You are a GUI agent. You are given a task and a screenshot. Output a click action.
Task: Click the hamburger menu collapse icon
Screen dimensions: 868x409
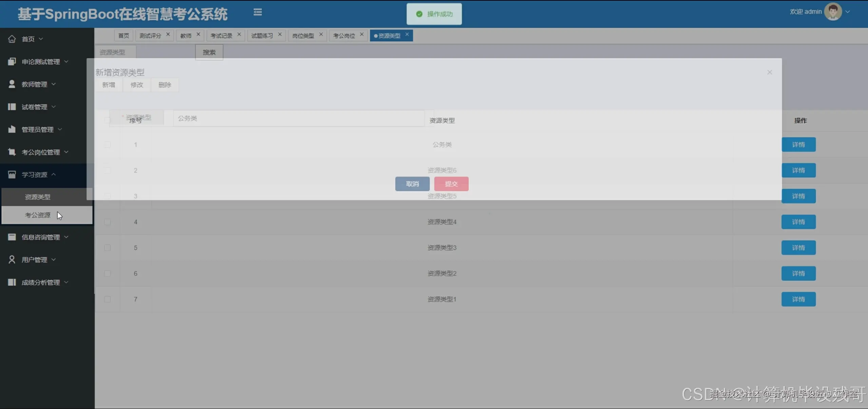pos(257,12)
